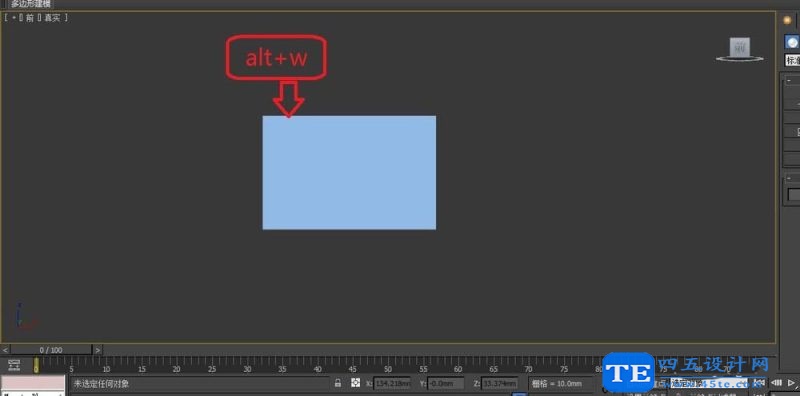Click the 未选定任何对象 status text
800x396 pixels.
point(102,383)
